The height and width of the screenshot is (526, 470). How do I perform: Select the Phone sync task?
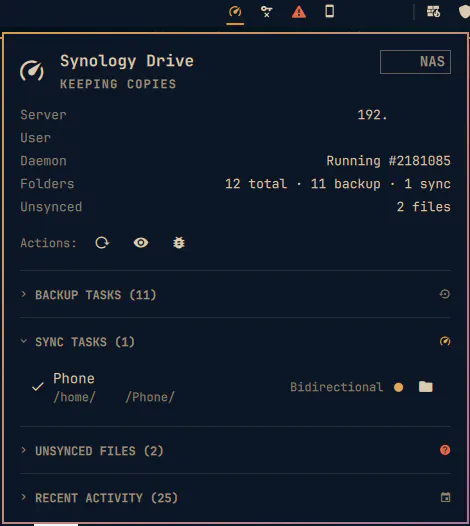click(235, 387)
